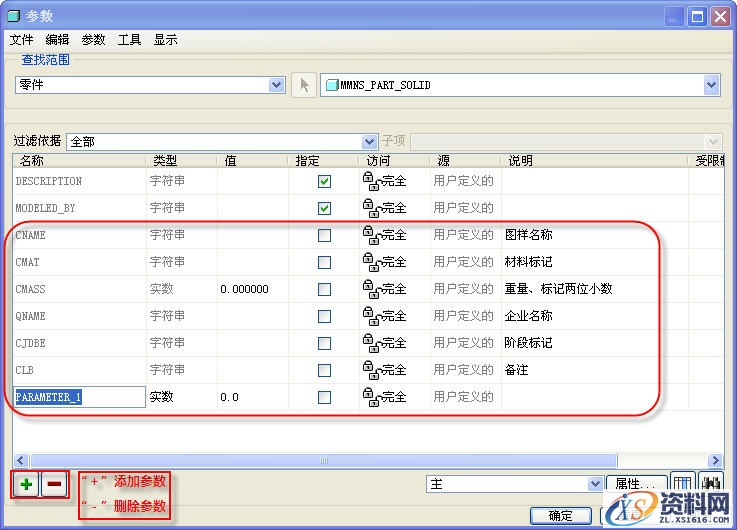Open the disabled 子项 dropdown
The height and width of the screenshot is (530, 737).
tap(713, 141)
